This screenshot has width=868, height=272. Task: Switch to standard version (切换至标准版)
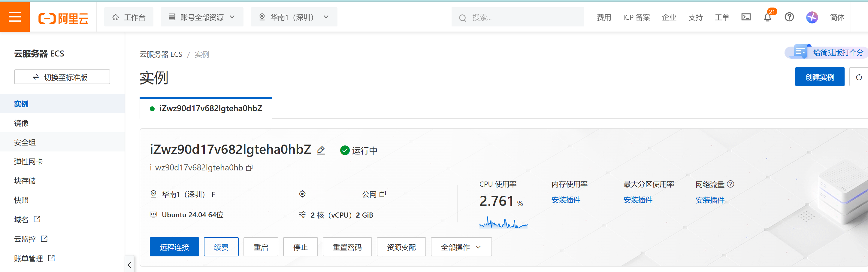62,77
